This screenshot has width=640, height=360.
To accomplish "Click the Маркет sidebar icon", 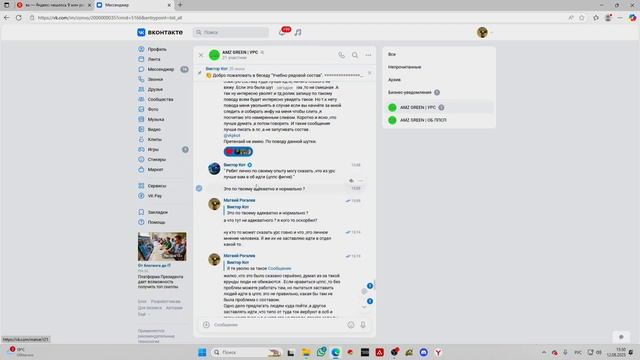I will pos(141,169).
